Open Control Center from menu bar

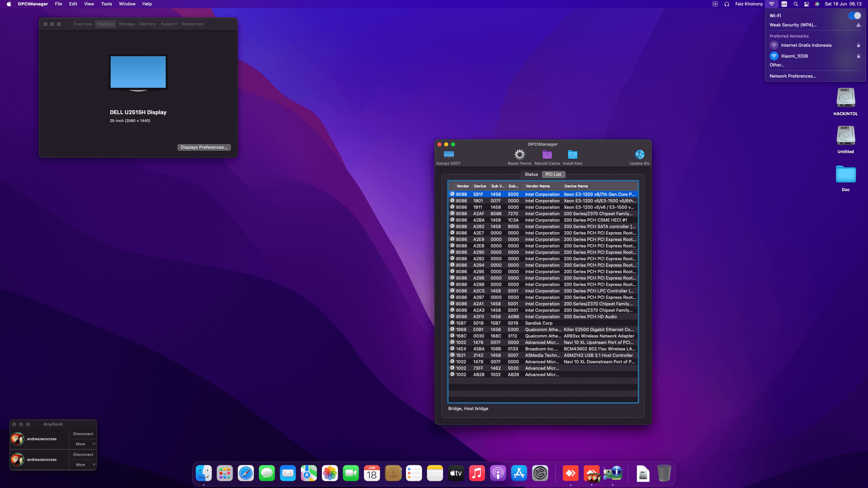point(807,4)
